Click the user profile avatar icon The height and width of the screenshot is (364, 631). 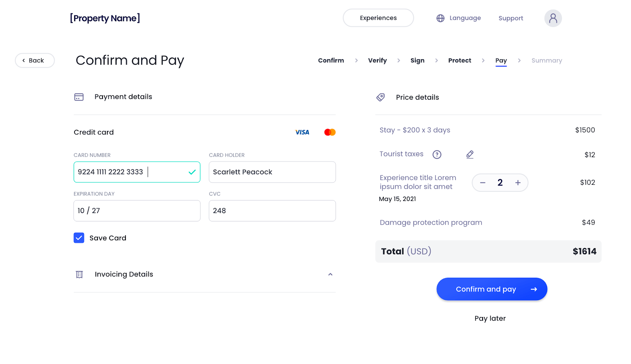[x=553, y=18]
